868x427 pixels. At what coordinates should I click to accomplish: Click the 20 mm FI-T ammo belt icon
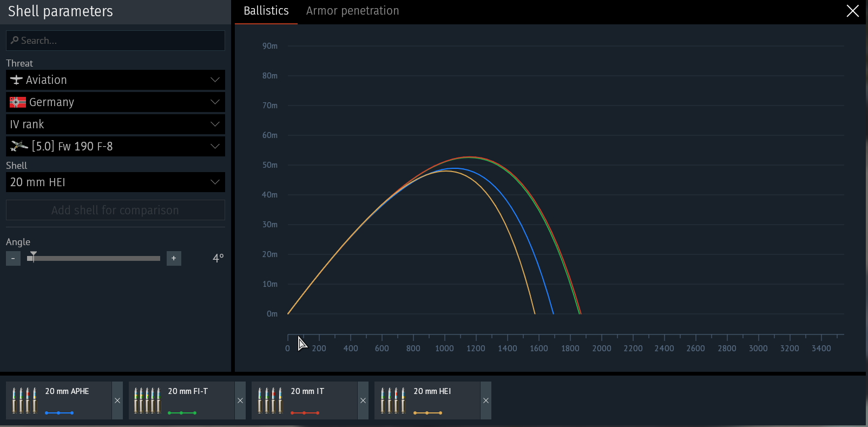pyautogui.click(x=148, y=400)
